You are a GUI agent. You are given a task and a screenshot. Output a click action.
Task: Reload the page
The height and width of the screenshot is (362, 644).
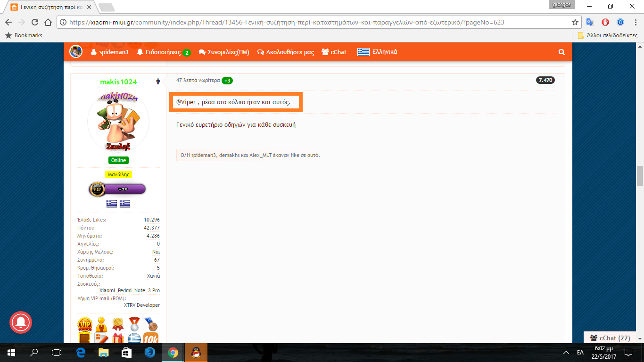tap(34, 22)
